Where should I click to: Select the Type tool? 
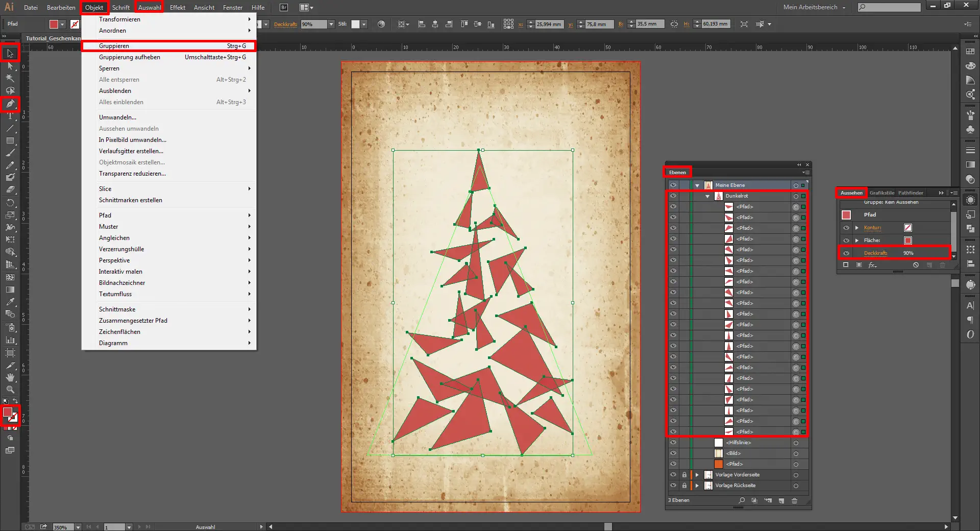tap(10, 116)
